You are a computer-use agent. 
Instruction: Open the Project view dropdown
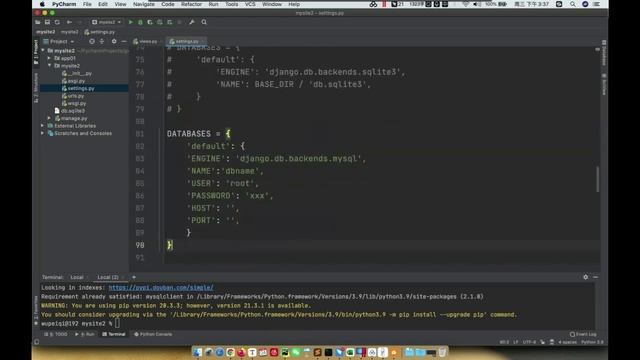pyautogui.click(x=59, y=41)
